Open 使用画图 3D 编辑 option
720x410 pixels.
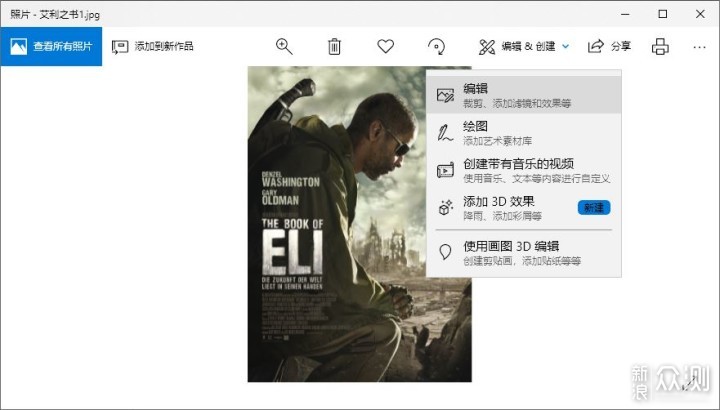(x=524, y=253)
